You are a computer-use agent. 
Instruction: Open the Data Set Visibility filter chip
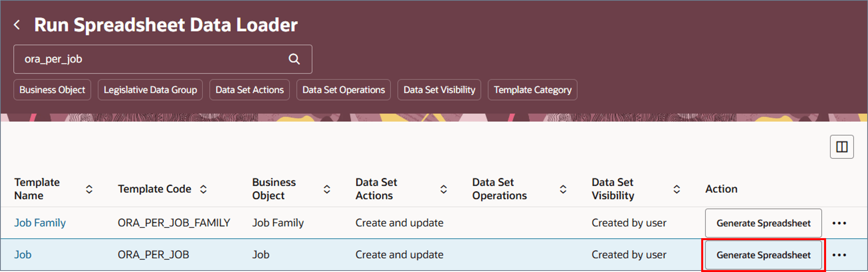click(439, 90)
